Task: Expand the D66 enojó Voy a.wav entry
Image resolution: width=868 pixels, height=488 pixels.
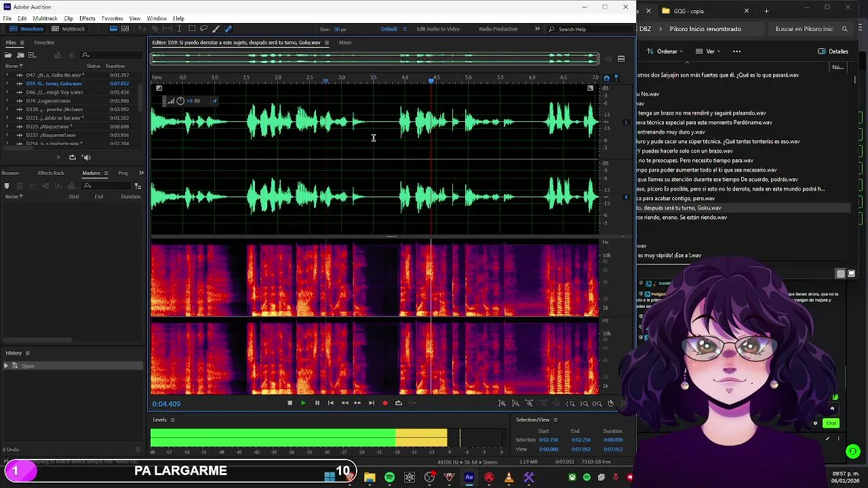Action: pos(8,92)
